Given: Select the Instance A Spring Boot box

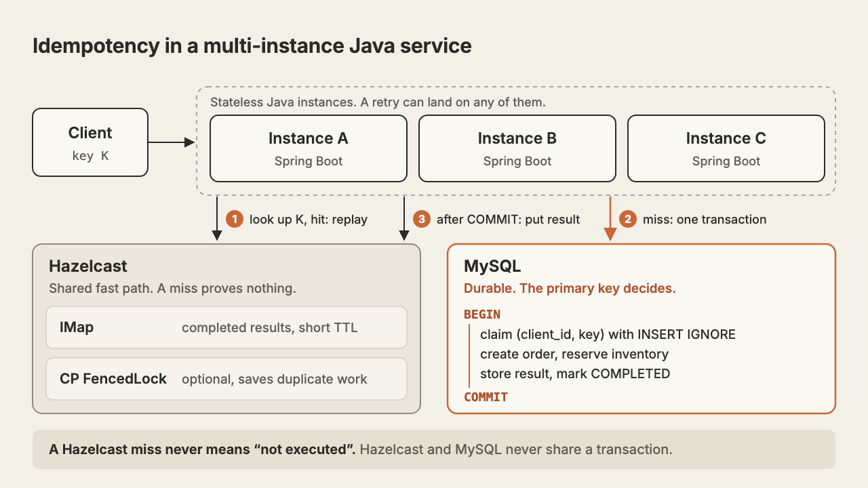Looking at the screenshot, I should [309, 148].
